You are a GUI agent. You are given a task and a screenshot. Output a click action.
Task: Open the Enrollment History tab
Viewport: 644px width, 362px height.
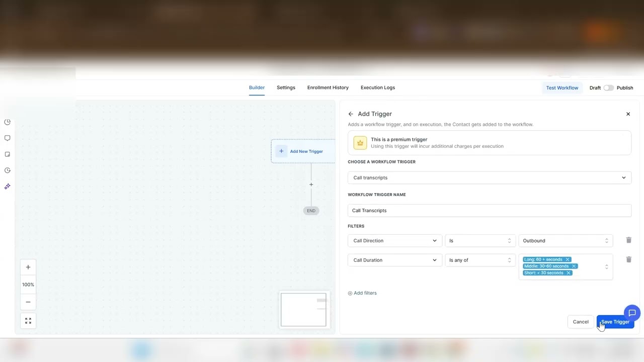[328, 87]
